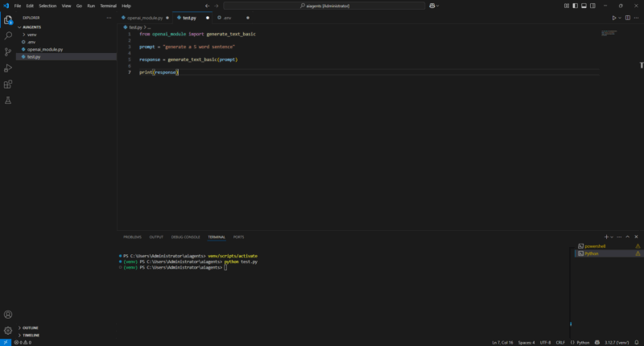Go forward with the navigation arrow
The height and width of the screenshot is (346, 644).
point(217,6)
